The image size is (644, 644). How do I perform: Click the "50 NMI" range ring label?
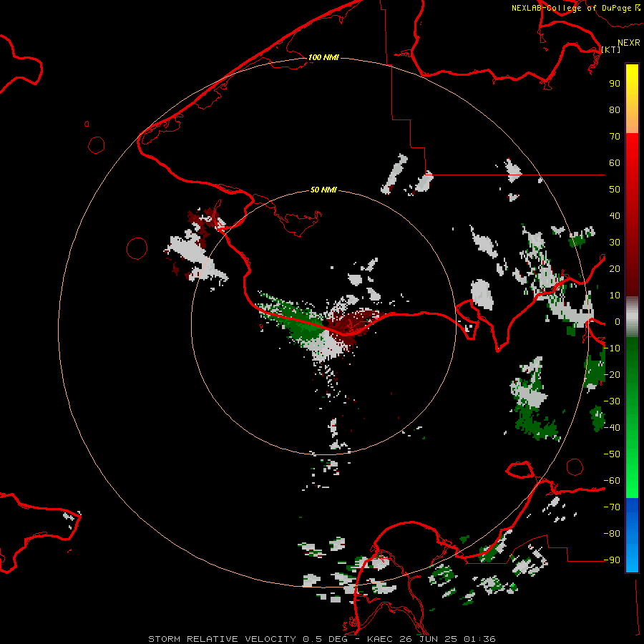(323, 190)
